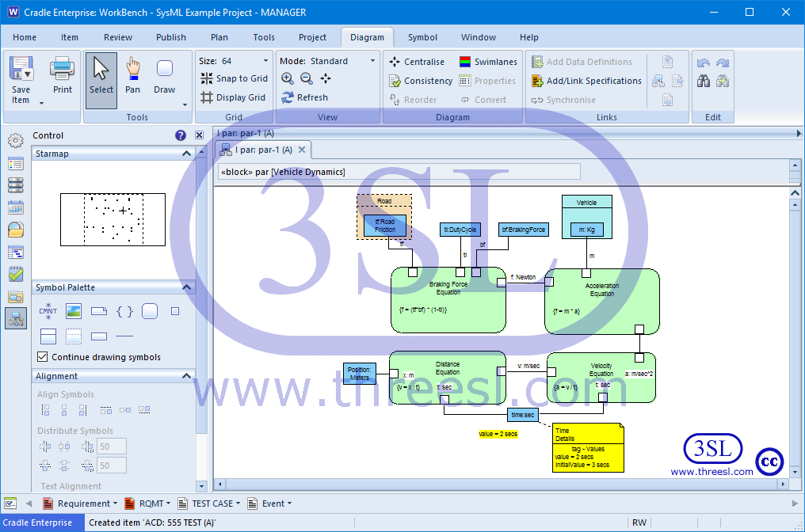805x532 pixels.
Task: Click the Zoom in magnifier icon
Action: click(x=287, y=78)
